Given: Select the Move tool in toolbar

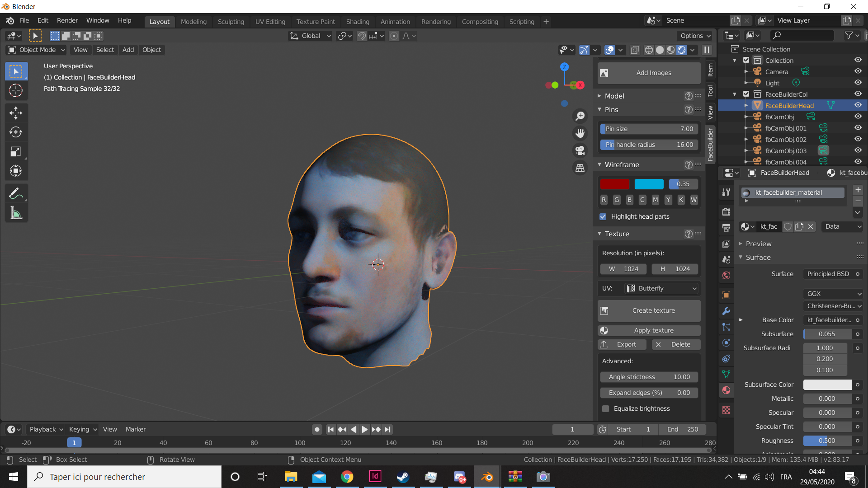Looking at the screenshot, I should point(16,113).
